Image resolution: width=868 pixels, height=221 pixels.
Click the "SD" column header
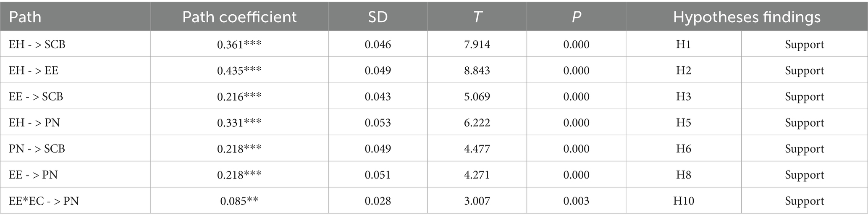coord(378,17)
